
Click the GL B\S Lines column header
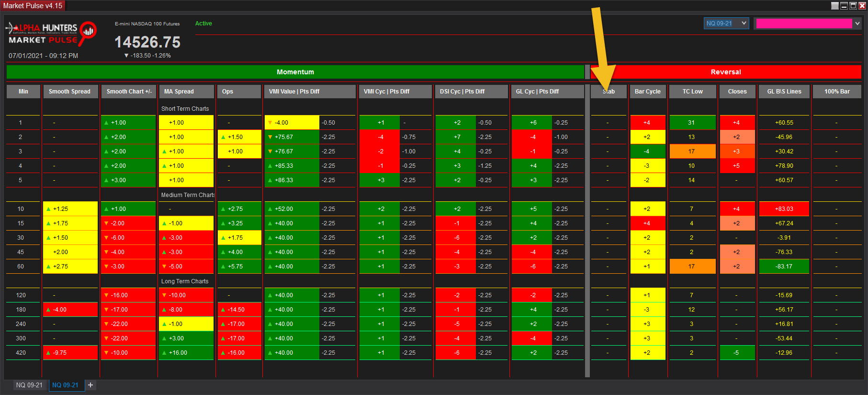point(784,92)
